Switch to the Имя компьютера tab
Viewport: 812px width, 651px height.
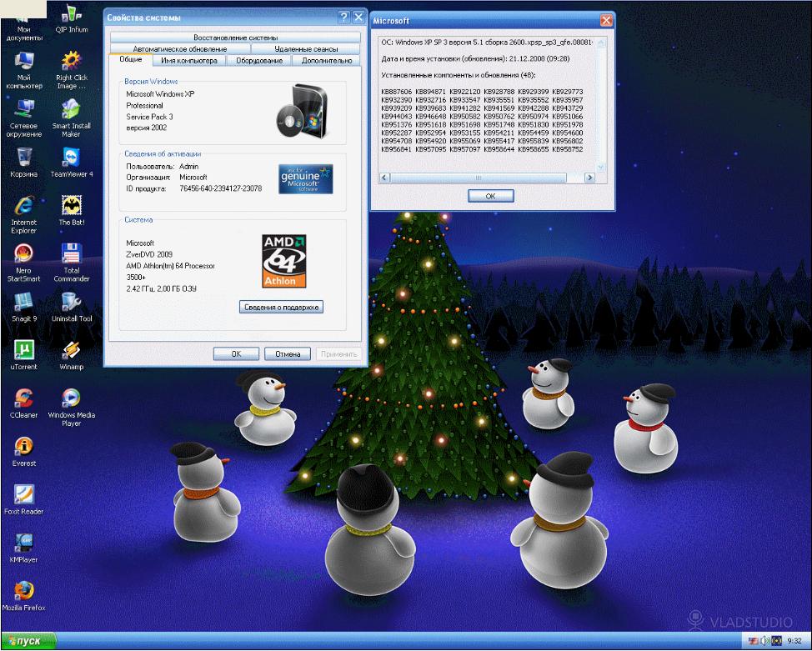point(189,61)
